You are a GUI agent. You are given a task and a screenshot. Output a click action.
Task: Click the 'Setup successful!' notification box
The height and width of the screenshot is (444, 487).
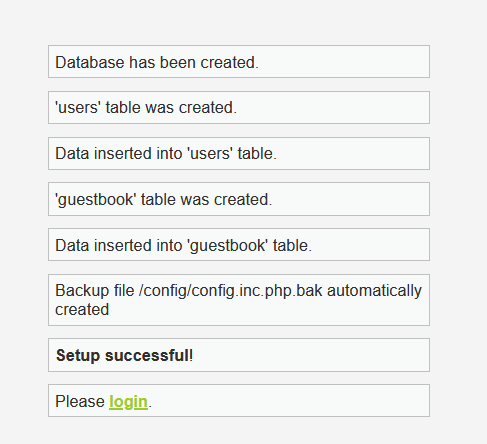(x=239, y=355)
